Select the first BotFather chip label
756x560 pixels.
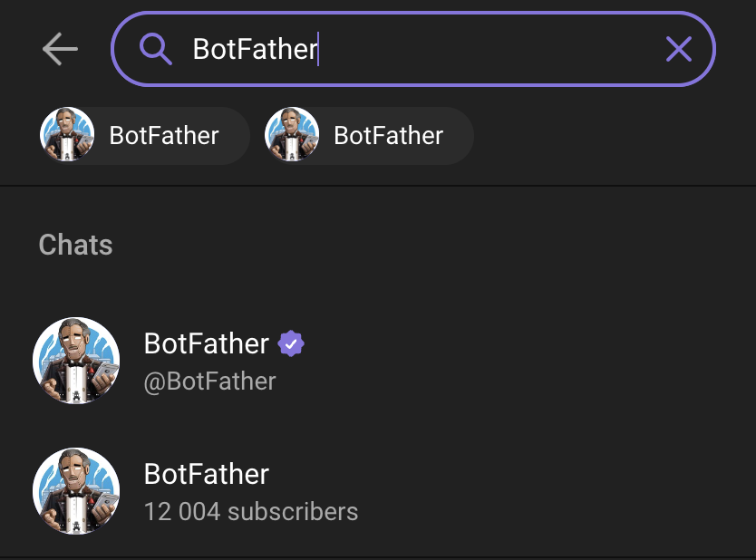[x=164, y=136]
